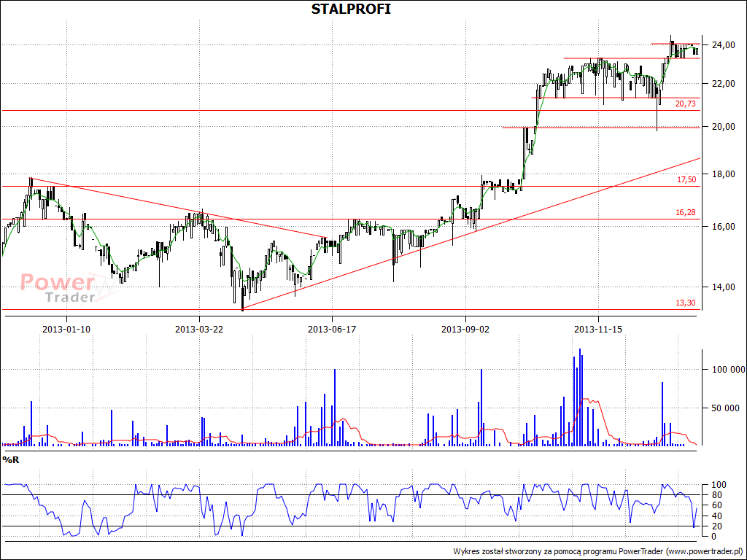This screenshot has height=560, width=747.
Task: Click the 20,73 resistance level label
Action: (685, 104)
